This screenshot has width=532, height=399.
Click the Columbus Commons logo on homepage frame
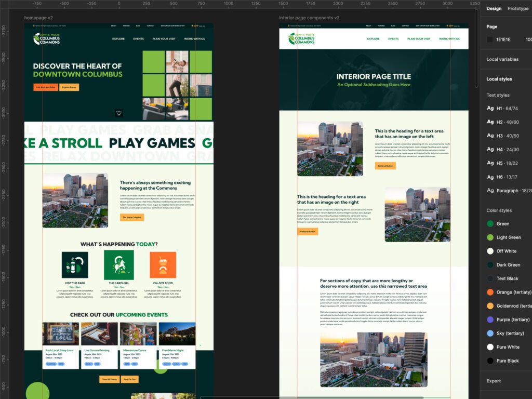(x=46, y=38)
